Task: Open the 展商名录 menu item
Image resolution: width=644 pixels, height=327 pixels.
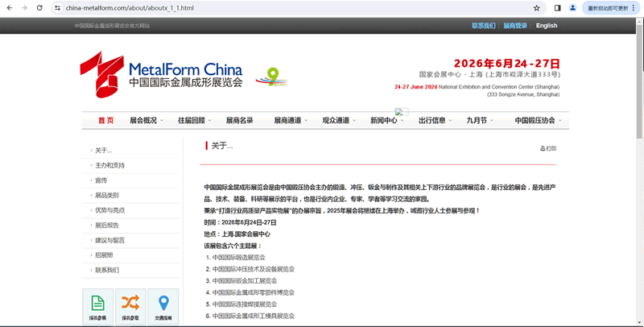Action: click(239, 121)
